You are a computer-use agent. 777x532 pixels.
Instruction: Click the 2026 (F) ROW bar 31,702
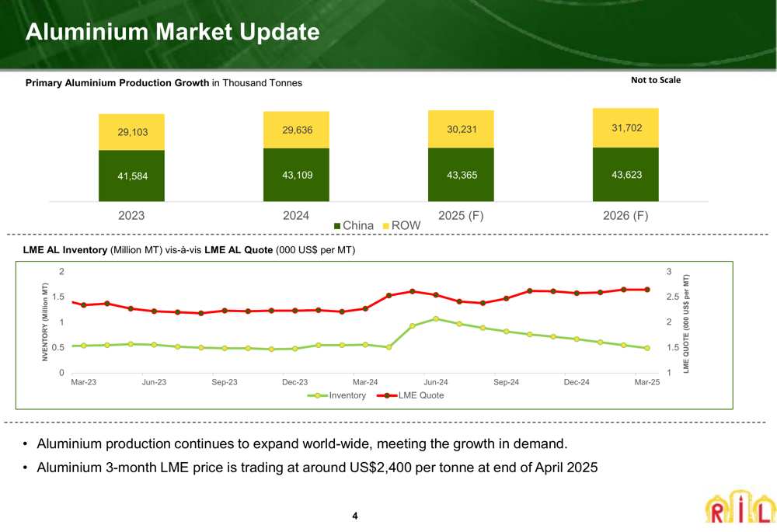coord(625,128)
